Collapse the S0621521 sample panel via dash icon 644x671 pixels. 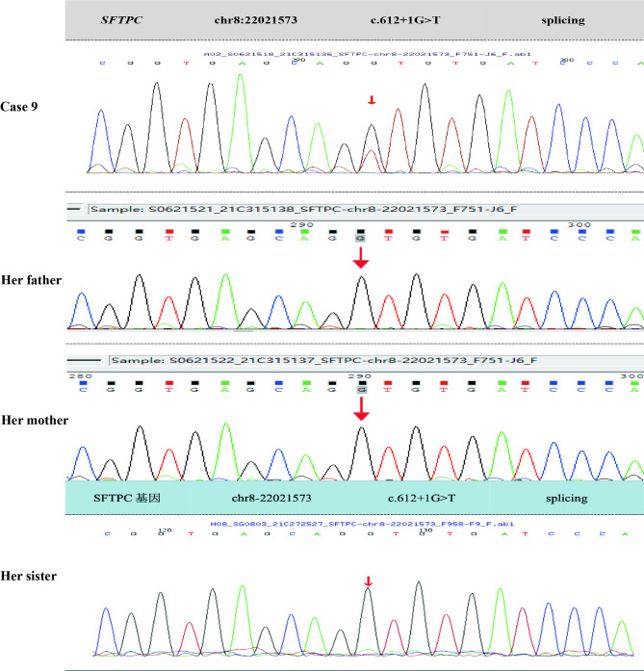[72, 208]
